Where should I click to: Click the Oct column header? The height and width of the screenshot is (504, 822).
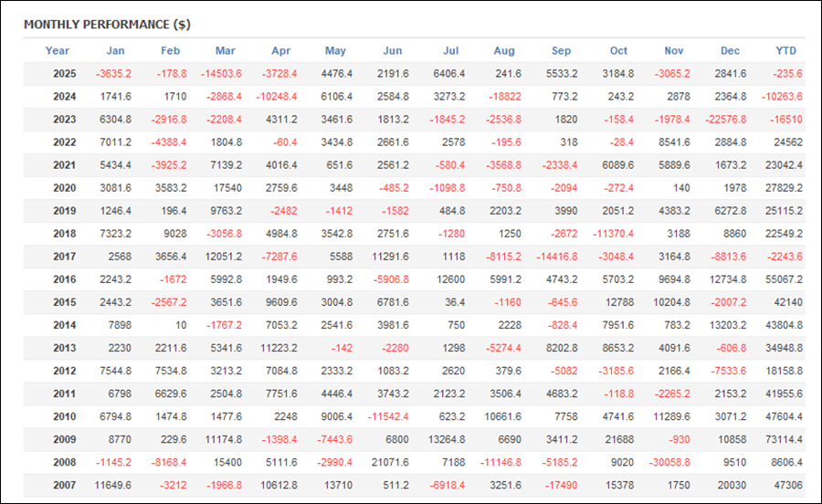tap(619, 51)
